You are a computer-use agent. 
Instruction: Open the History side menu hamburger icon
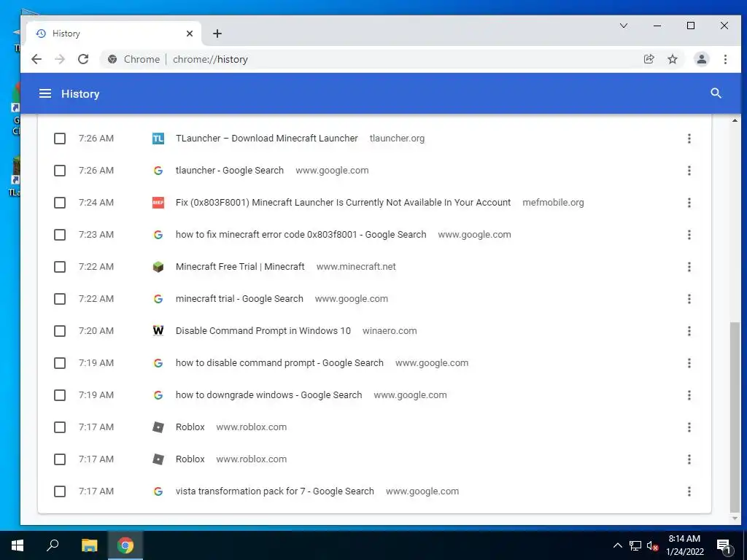pos(45,93)
